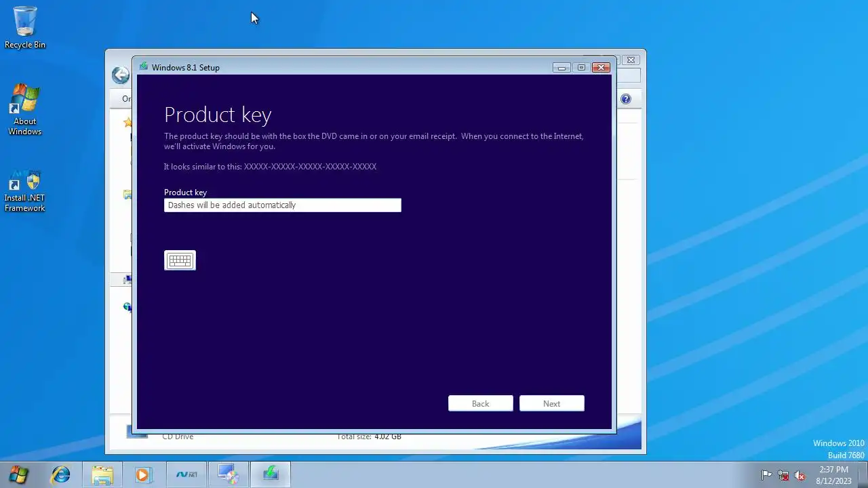868x488 pixels.
Task: Select the Install .NET Framework shortcut
Action: coord(25,192)
